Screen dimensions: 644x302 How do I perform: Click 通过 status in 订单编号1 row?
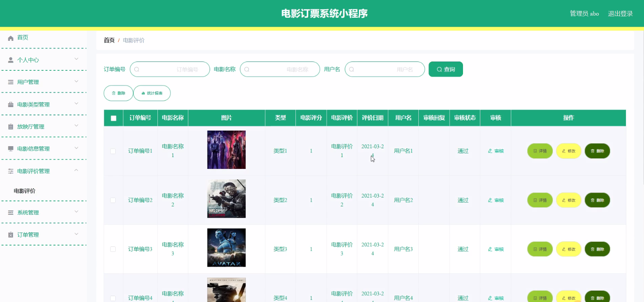(463, 151)
